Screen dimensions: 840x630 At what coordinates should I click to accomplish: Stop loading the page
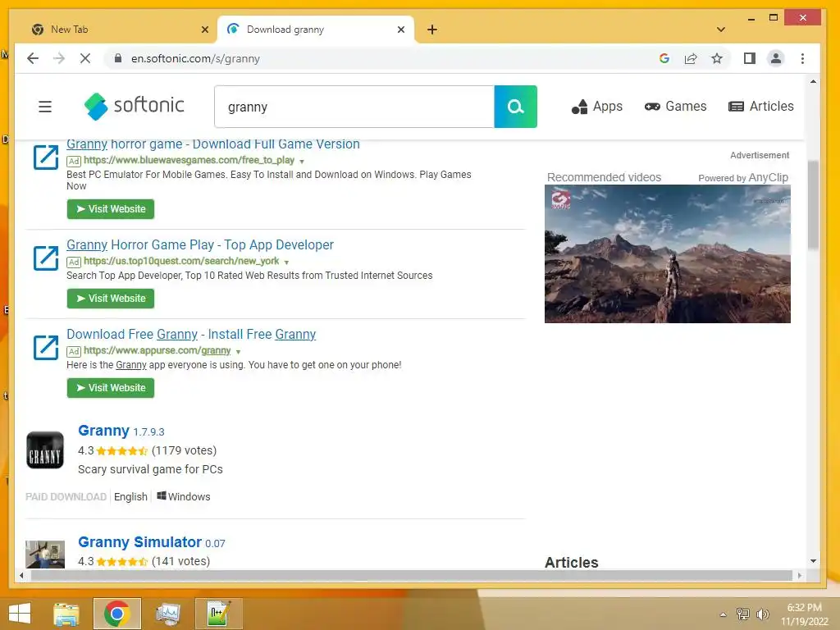[x=85, y=58]
